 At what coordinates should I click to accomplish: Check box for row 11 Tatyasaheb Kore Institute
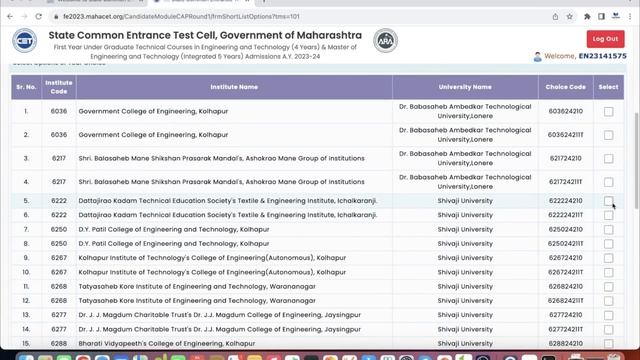coord(608,287)
